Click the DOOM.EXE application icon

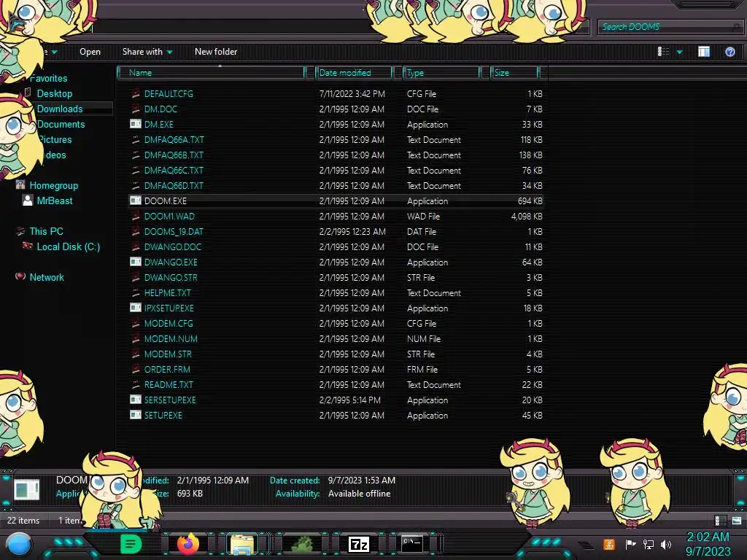pos(135,201)
